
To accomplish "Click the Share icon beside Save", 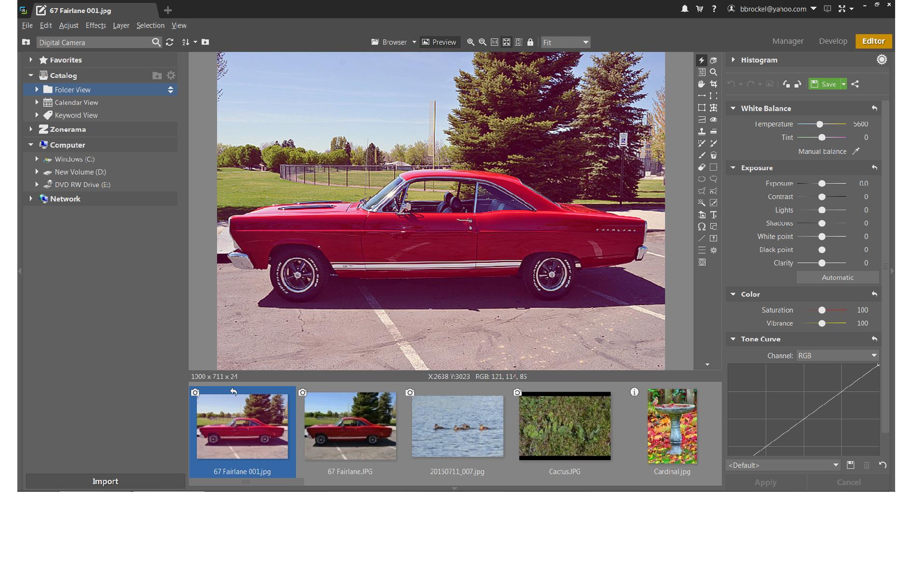I will pos(855,84).
